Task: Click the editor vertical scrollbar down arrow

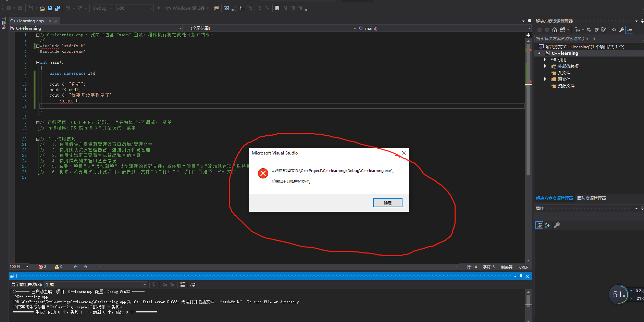Action: click(528, 260)
